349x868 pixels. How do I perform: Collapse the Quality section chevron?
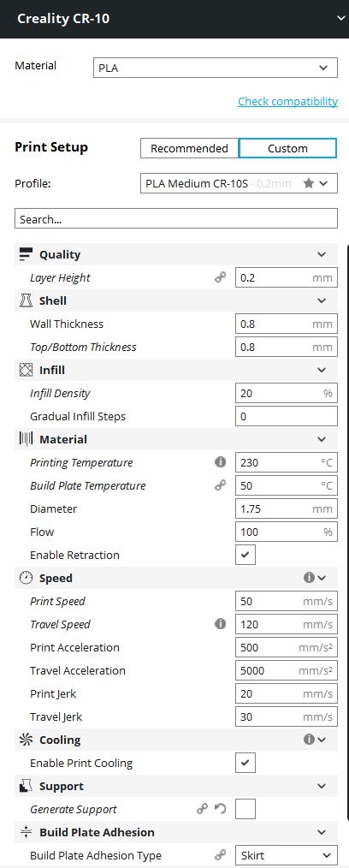pos(322,254)
